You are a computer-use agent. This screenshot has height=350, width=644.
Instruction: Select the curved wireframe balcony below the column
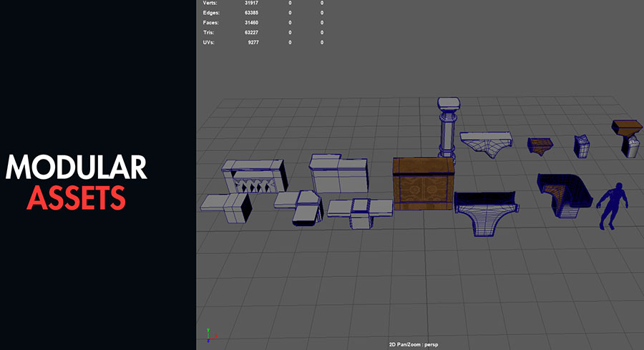(x=487, y=213)
